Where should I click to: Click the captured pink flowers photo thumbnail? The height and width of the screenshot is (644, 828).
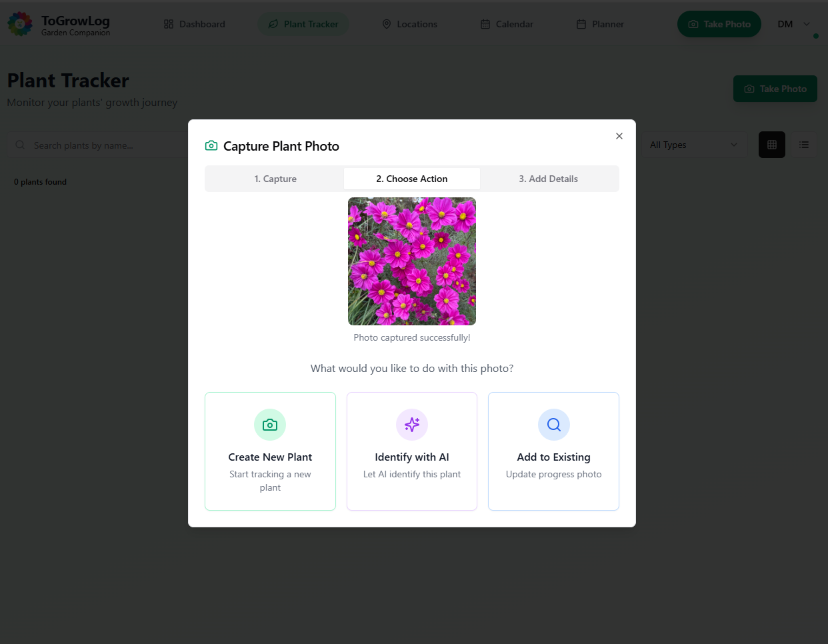[x=412, y=261]
